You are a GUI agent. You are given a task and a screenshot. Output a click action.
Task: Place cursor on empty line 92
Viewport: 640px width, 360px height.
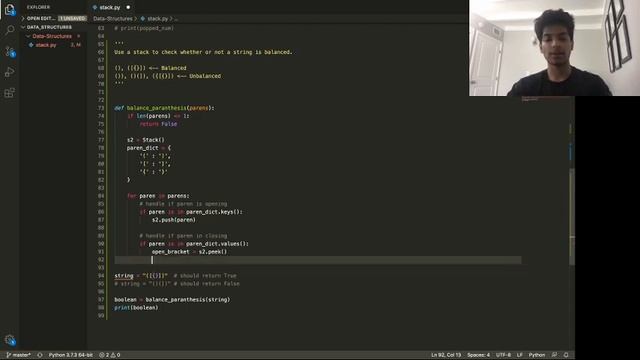coord(318,260)
